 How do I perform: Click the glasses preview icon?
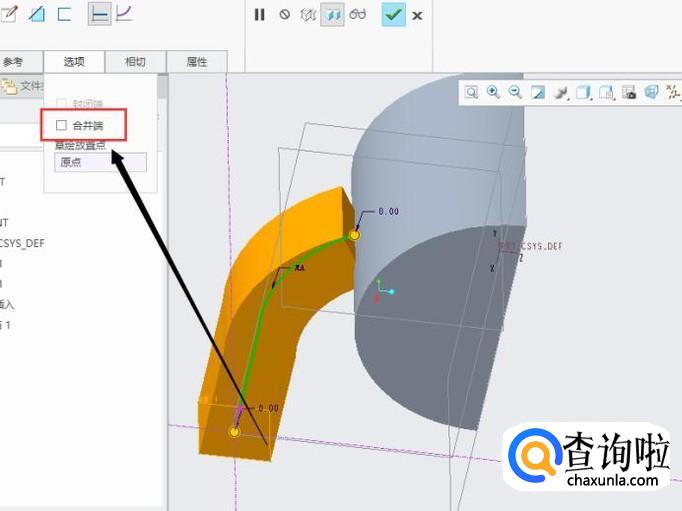[358, 15]
